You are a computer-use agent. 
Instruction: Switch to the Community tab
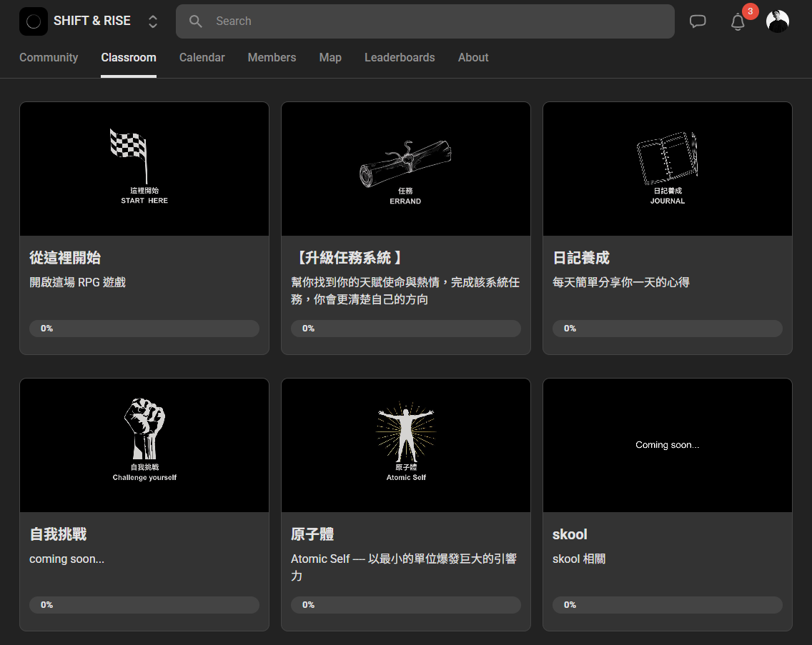click(49, 58)
